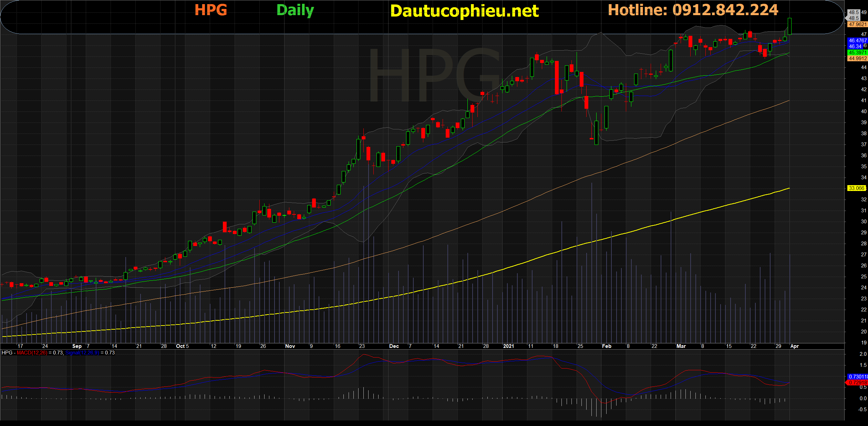Click the Feb month marker on date axis

[x=607, y=346]
